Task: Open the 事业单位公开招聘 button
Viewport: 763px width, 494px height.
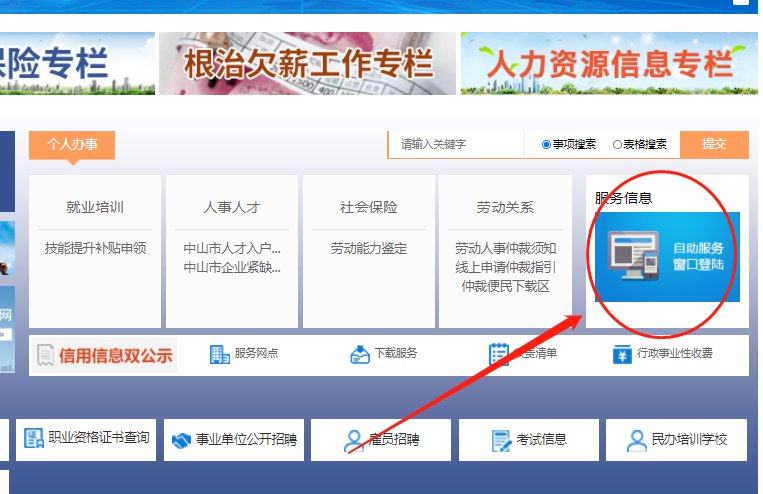Action: [234, 439]
